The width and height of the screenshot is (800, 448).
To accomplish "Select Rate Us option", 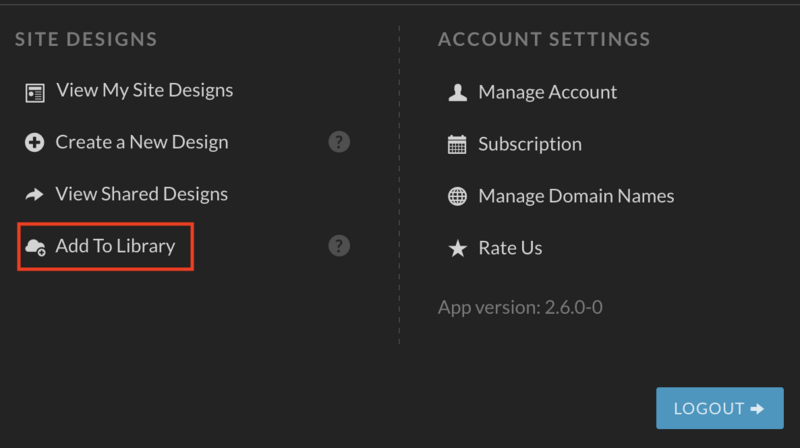I will 510,248.
